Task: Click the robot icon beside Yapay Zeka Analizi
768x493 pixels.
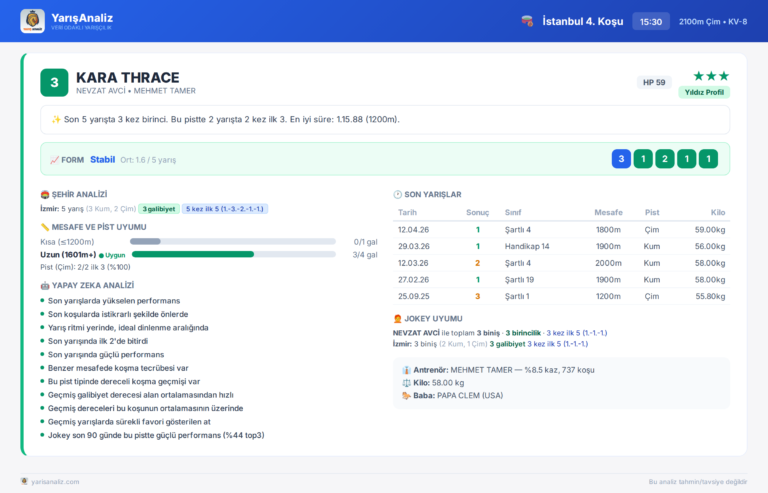Action: (x=45, y=285)
